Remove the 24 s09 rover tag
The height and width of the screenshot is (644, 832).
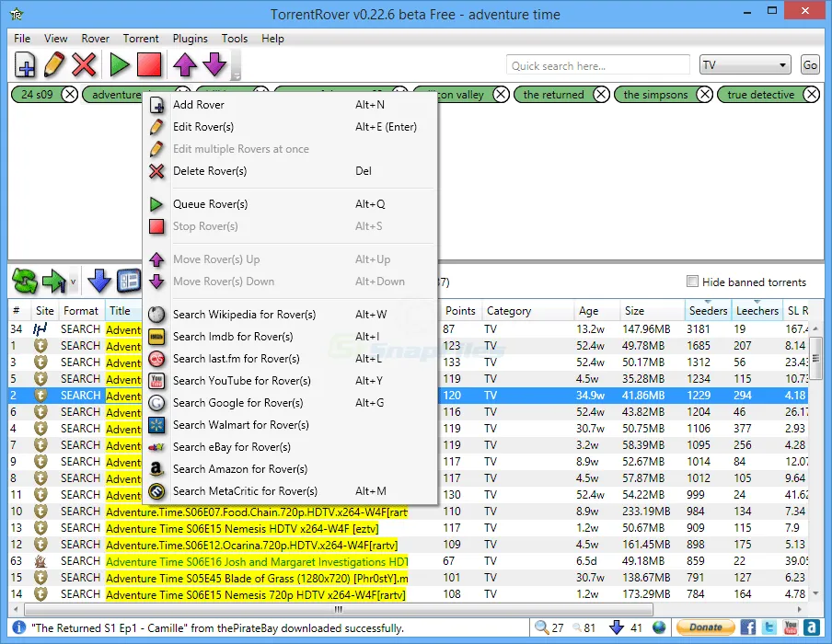pos(70,95)
